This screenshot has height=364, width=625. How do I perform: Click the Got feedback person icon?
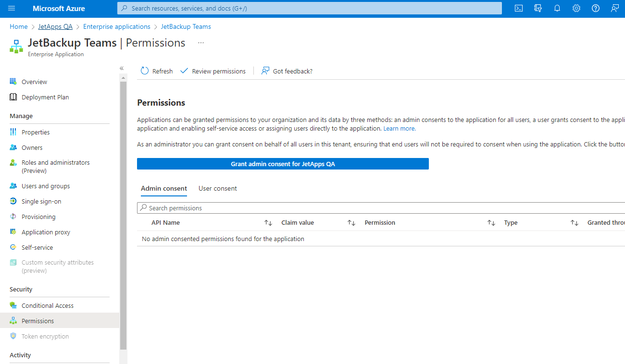pyautogui.click(x=265, y=71)
